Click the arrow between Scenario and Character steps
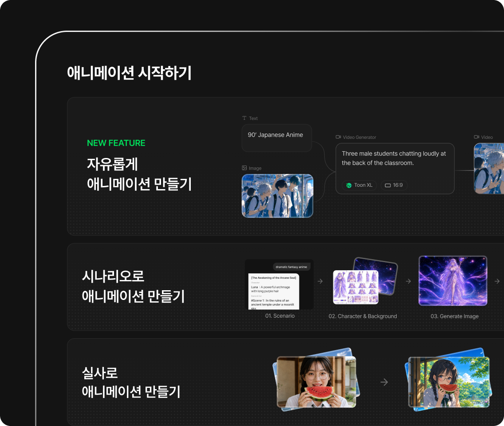 [x=320, y=281]
